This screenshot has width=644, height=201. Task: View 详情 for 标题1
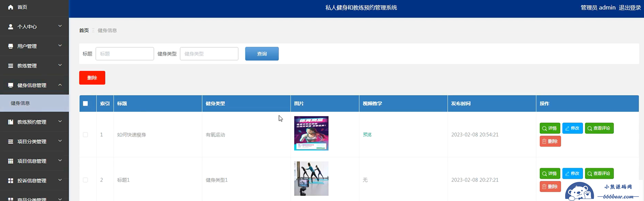(x=550, y=173)
